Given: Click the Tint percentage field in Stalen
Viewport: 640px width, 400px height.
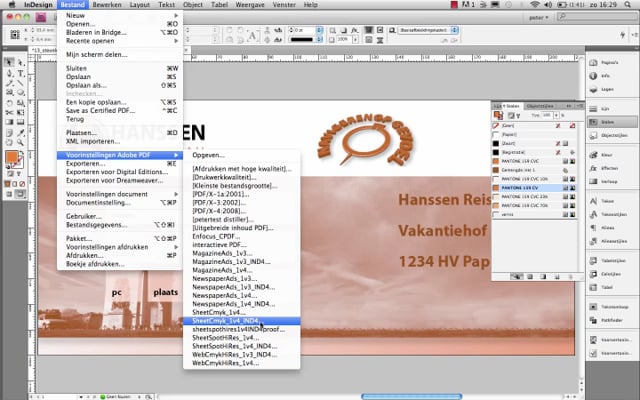Looking at the screenshot, I should click(547, 116).
